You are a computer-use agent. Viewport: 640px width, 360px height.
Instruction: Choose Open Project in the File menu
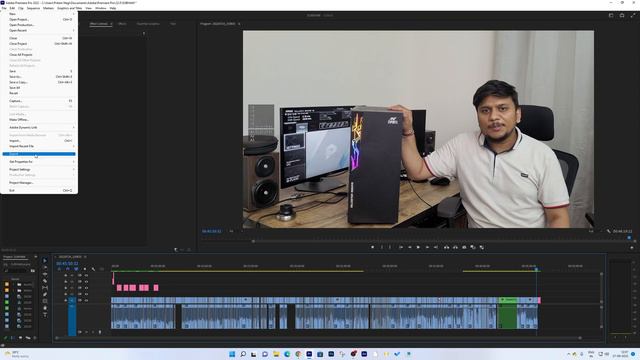(39, 19)
